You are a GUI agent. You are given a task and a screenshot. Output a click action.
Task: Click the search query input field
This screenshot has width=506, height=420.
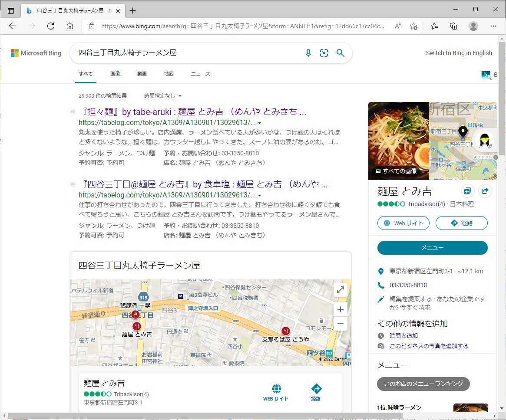(187, 53)
